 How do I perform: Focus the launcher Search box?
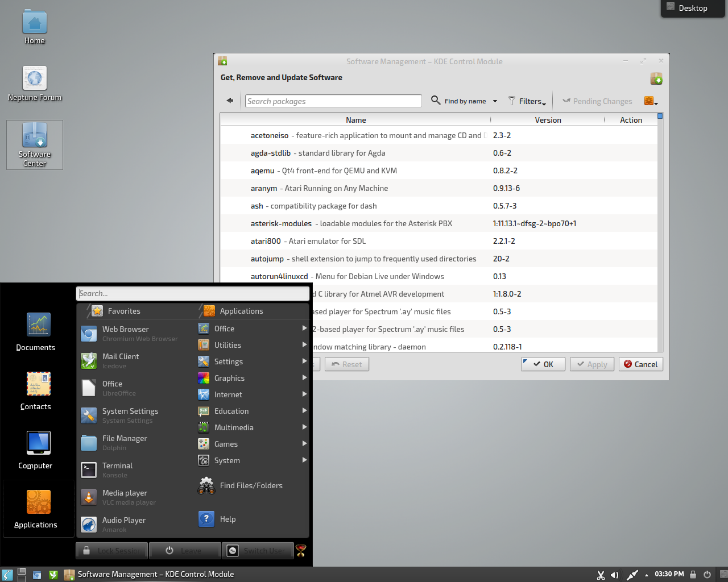point(193,293)
